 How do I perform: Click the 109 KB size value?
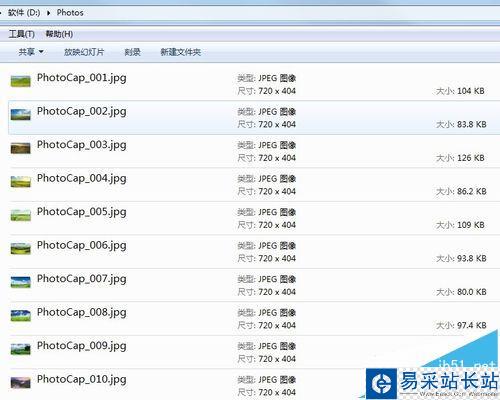point(471,225)
